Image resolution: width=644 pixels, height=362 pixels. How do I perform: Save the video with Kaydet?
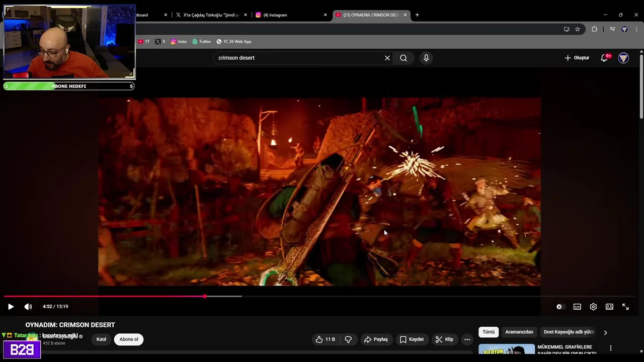click(412, 339)
